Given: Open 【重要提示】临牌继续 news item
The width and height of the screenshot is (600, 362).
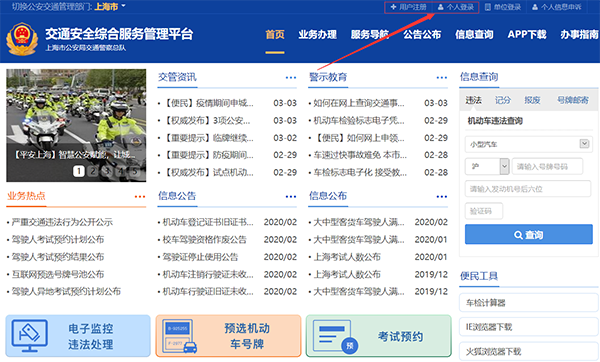Looking at the screenshot, I should (209, 138).
